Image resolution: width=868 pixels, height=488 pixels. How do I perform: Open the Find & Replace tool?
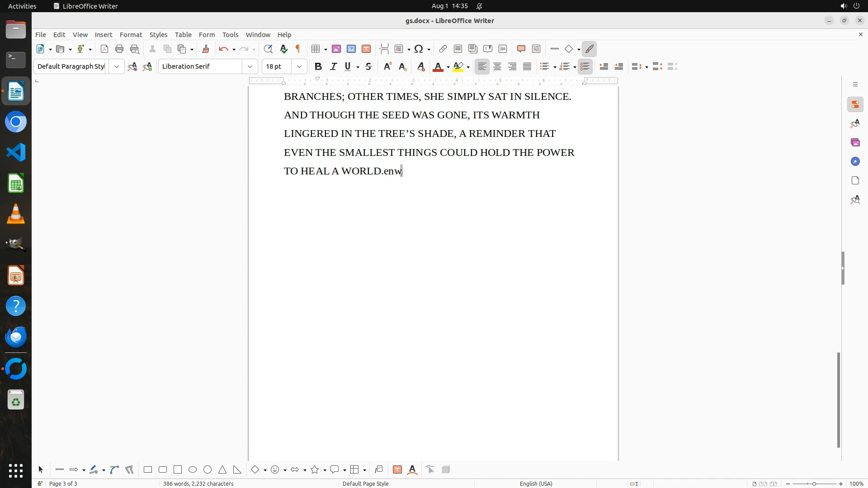(268, 49)
